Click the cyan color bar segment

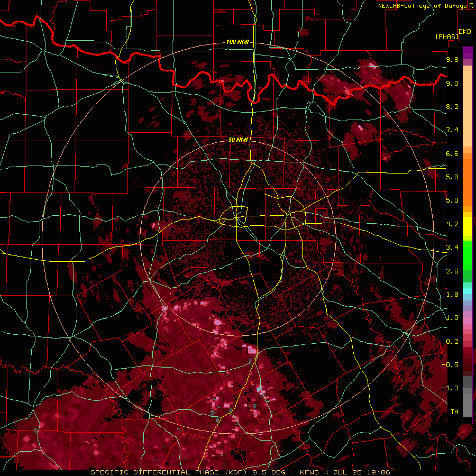467,291
